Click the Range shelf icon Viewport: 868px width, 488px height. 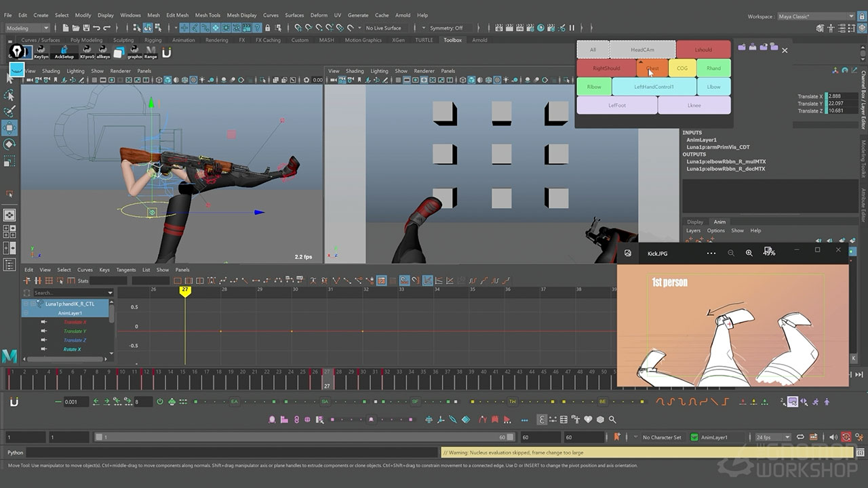pos(151,52)
